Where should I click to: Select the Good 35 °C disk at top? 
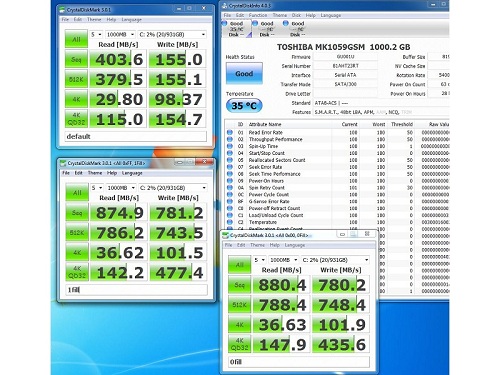(x=236, y=29)
